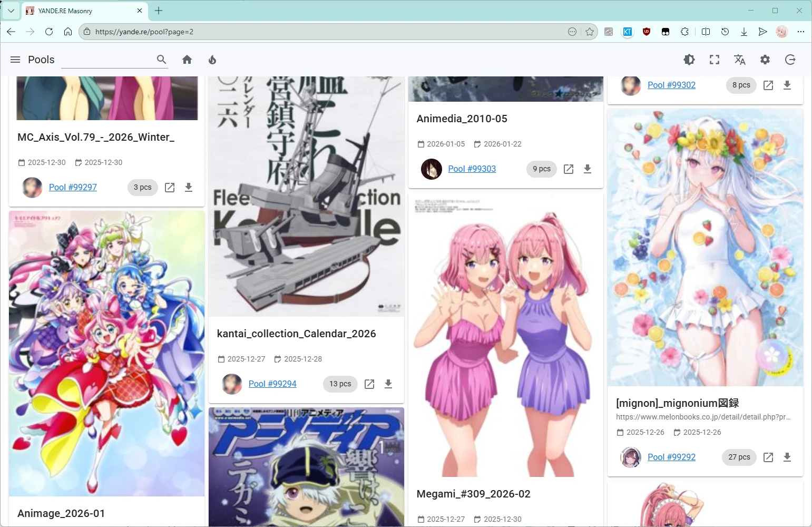The image size is (812, 527).
Task: Go back with browser back arrow
Action: [x=11, y=32]
